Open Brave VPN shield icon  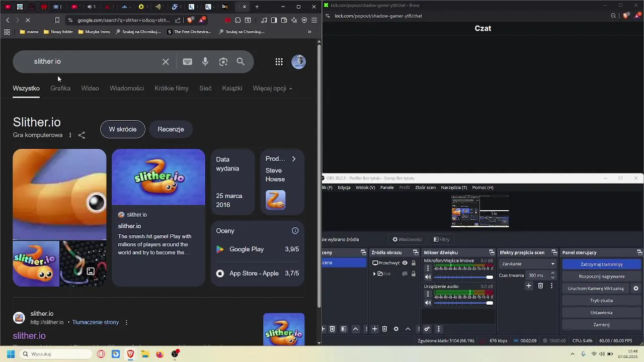[x=304, y=20]
